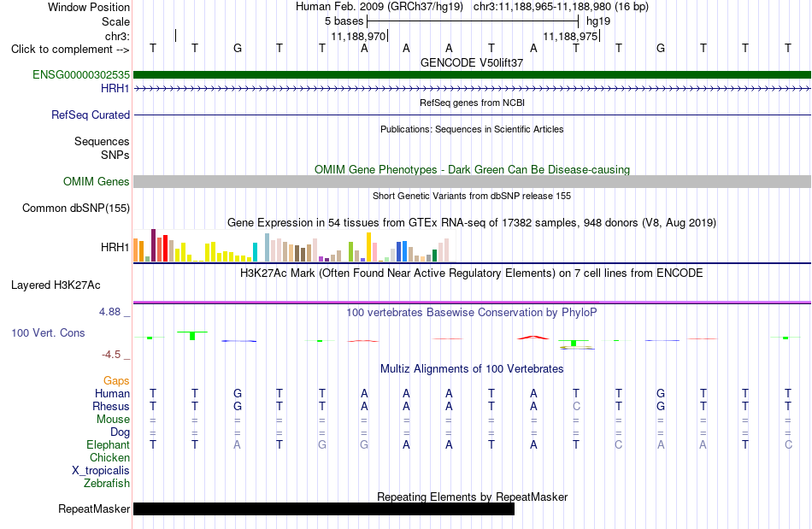Click the 'Mouse' alignment row label
The height and width of the screenshot is (529, 812).
(x=113, y=420)
